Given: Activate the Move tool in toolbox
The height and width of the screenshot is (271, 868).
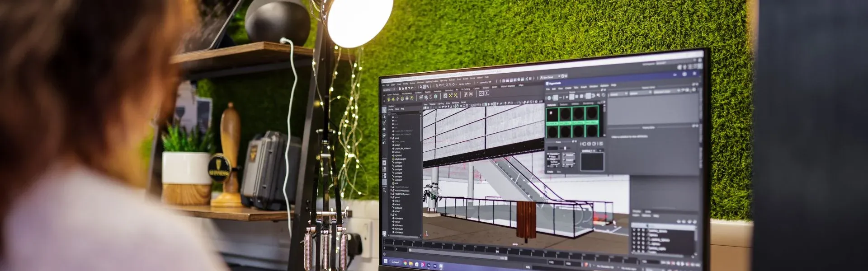Looking at the screenshot, I should coord(384,129).
